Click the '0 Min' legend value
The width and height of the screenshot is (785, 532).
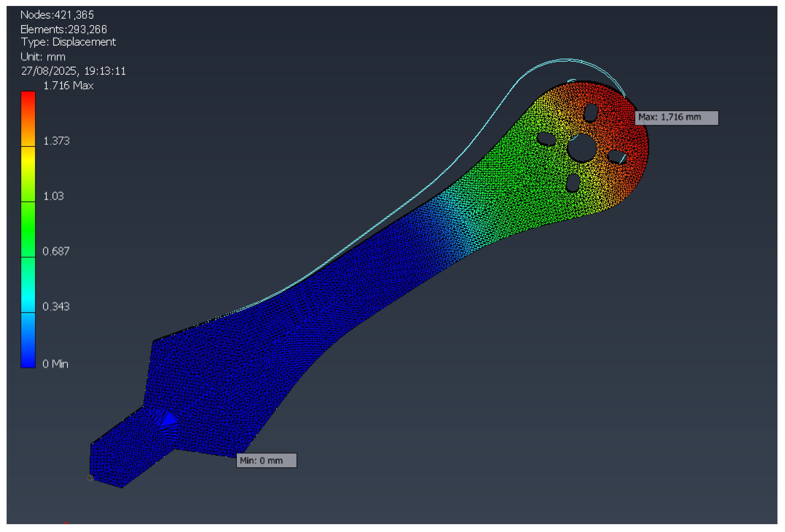(55, 364)
